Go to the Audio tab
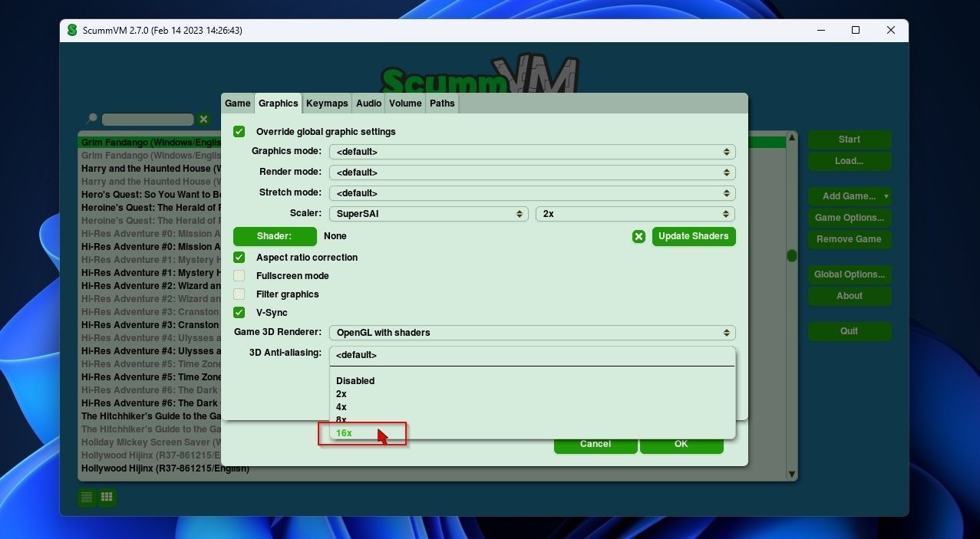Screen dimensions: 980x539 click(368, 104)
